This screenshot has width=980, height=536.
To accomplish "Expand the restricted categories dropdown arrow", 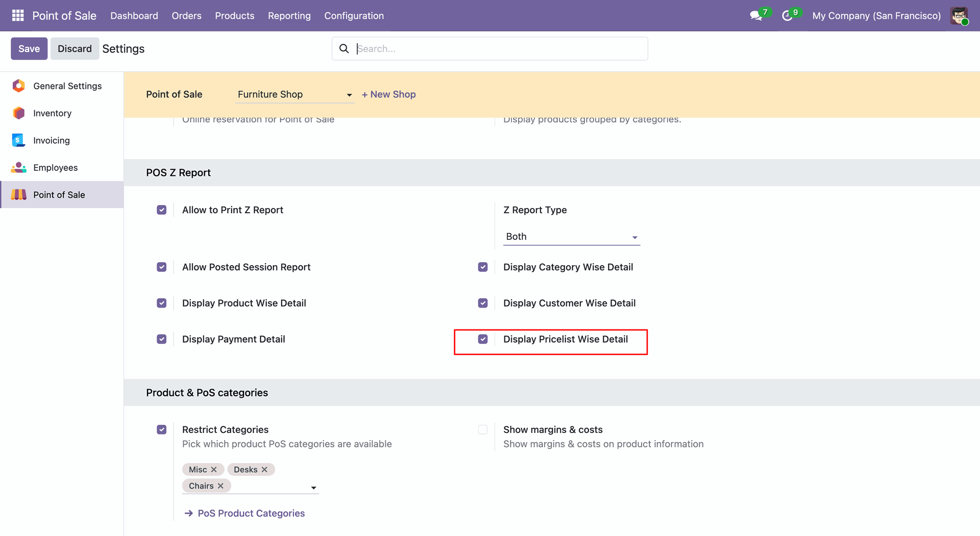I will click(x=313, y=488).
